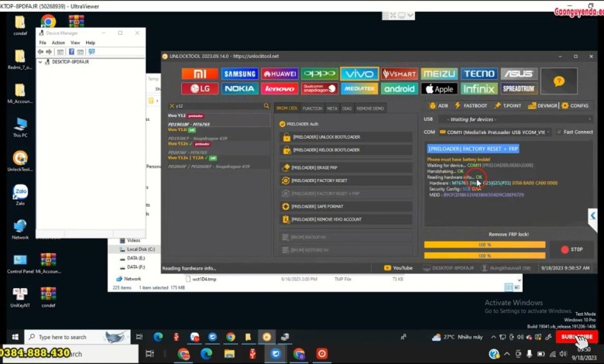Select the OPPO brand logo
The image size is (604, 364).
[x=319, y=74]
